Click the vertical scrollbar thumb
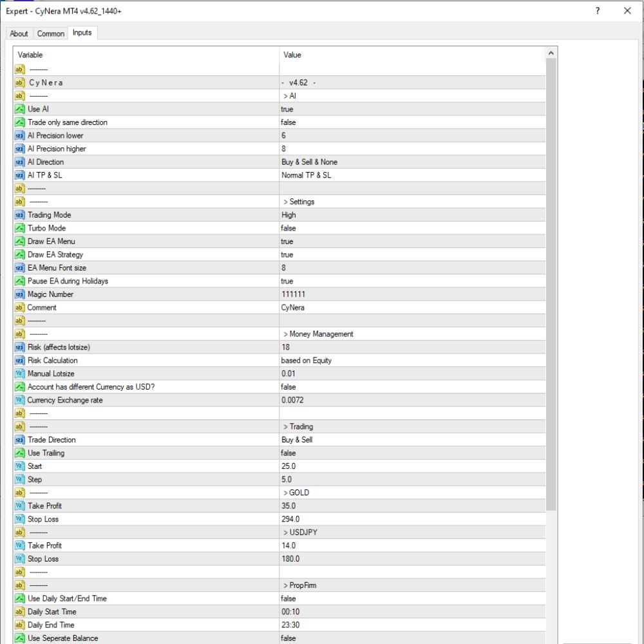Screen dimensions: 644x644 551,285
